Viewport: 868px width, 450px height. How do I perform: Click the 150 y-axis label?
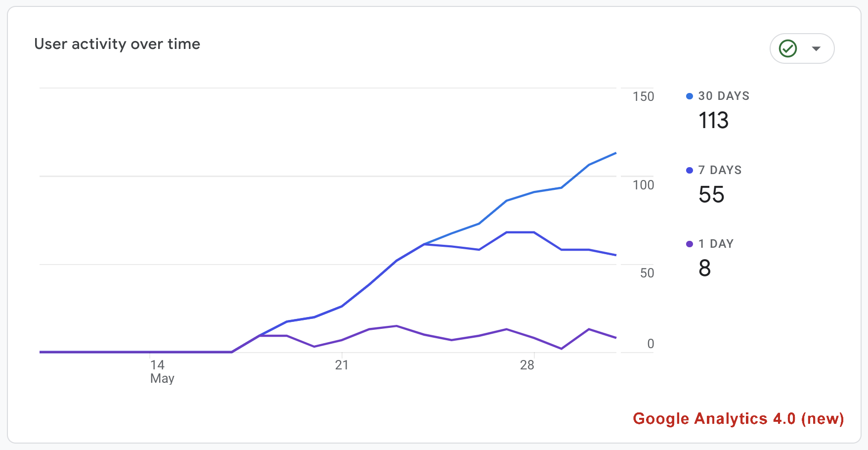643,97
